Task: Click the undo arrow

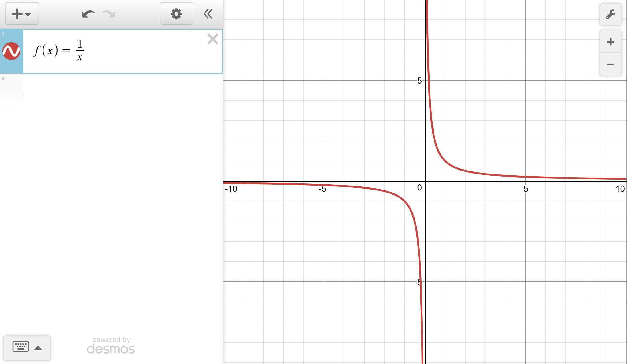Action: pyautogui.click(x=88, y=14)
